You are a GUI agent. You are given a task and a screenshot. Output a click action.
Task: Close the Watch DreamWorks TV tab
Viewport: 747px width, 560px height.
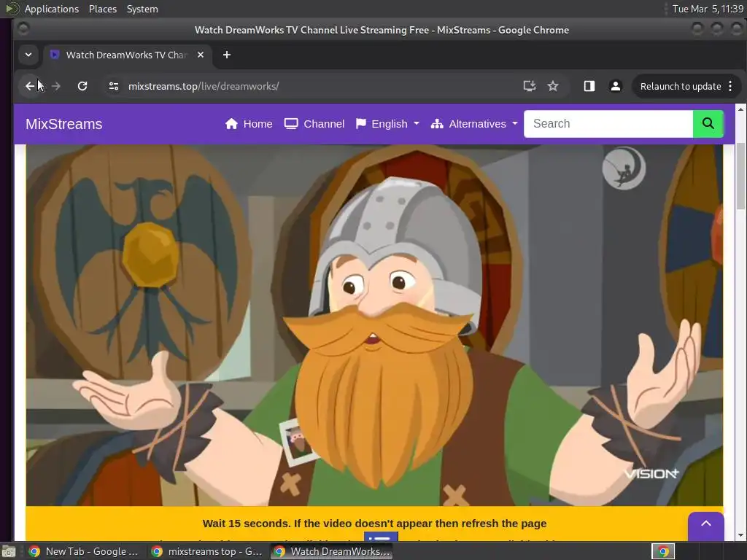(x=201, y=55)
